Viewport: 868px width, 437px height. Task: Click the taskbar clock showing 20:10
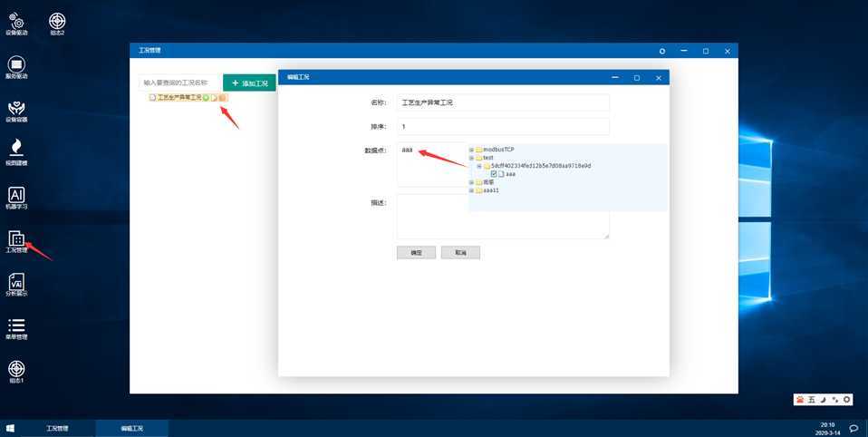click(827, 429)
